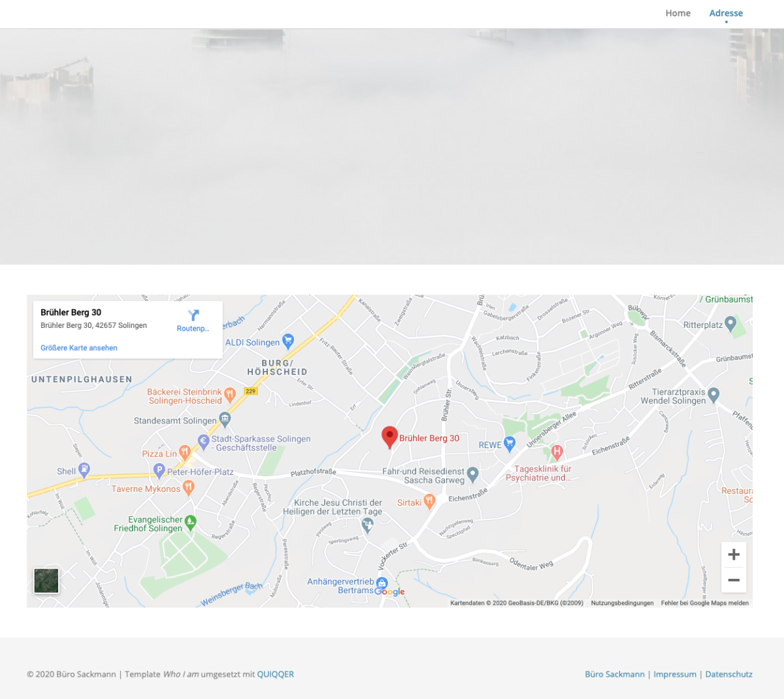Select the Evangelischer Friedhof Solingen marker
Viewport: 784px width, 699px height.
[191, 522]
